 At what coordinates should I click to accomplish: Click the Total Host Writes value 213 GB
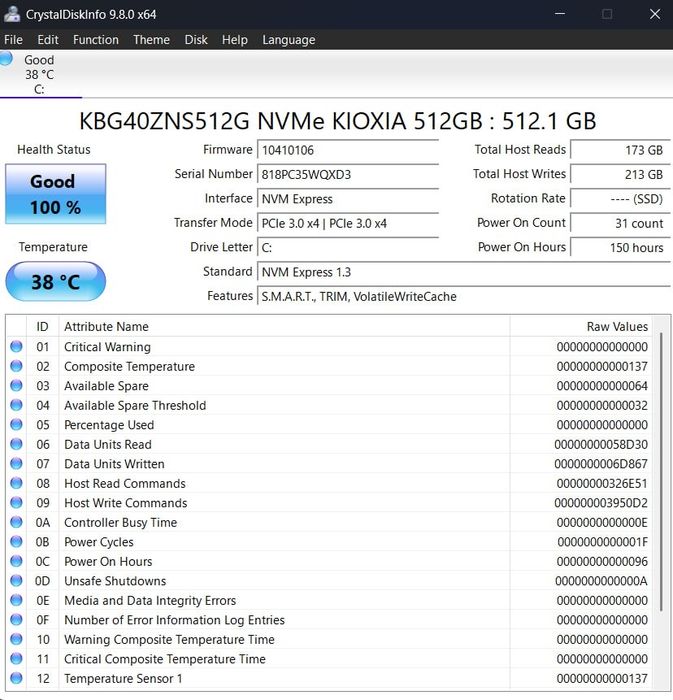pyautogui.click(x=620, y=174)
